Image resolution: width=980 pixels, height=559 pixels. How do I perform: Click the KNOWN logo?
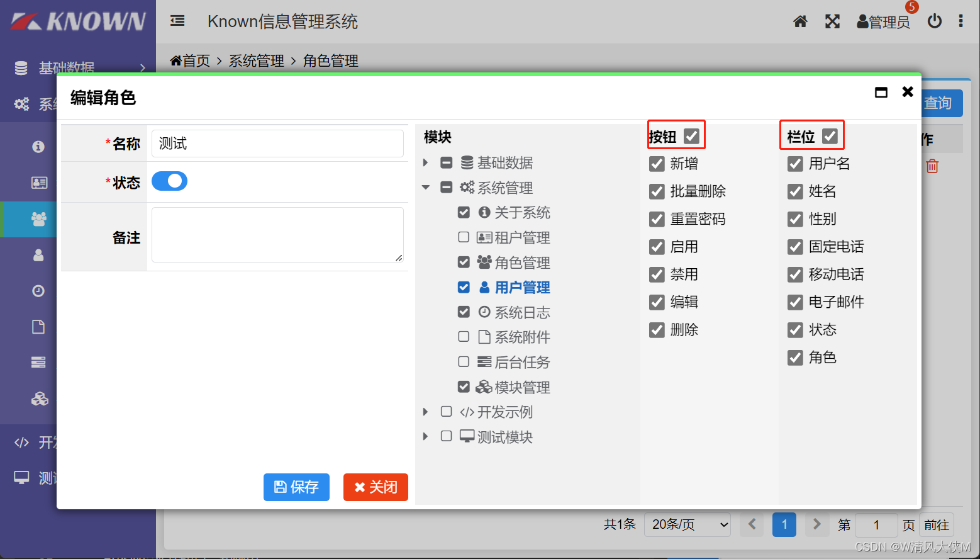[78, 21]
